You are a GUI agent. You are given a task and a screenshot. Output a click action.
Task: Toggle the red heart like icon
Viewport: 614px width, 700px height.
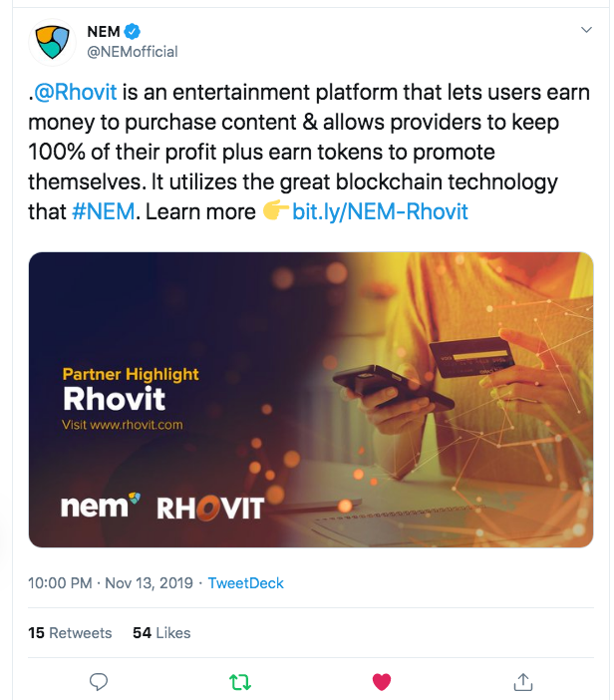pos(382,682)
